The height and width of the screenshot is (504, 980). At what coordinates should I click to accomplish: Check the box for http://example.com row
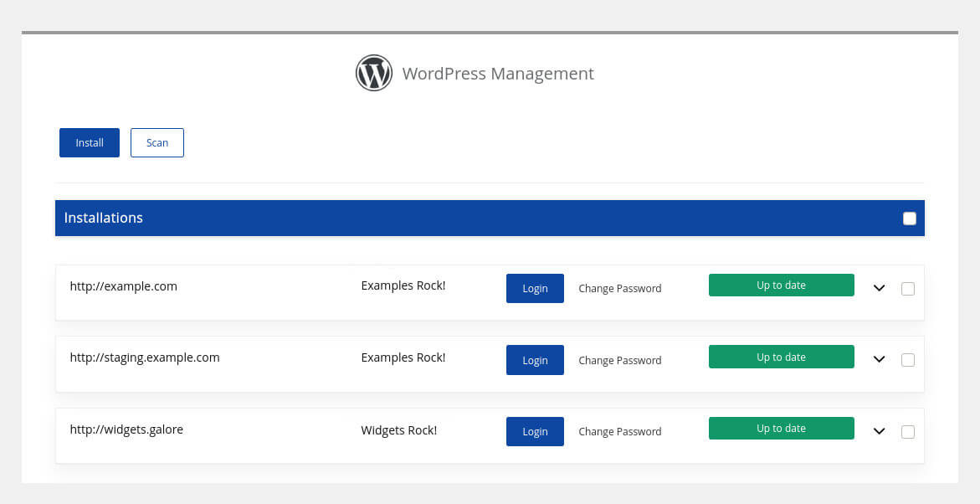pyautogui.click(x=908, y=288)
